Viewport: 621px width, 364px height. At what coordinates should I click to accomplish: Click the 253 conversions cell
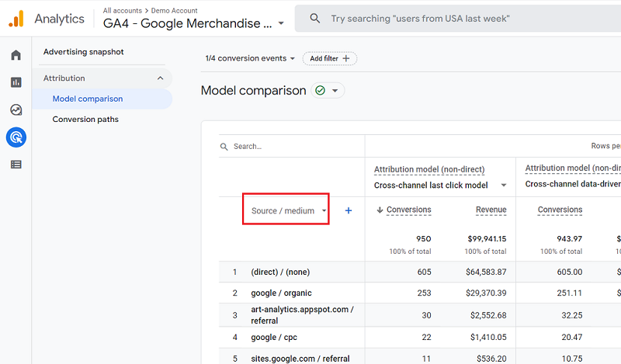pos(424,293)
